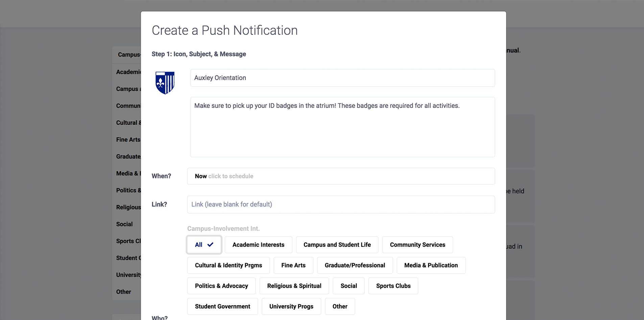Toggle the Graduate/Professional filter
Screen dimensions: 644x320
355,265
